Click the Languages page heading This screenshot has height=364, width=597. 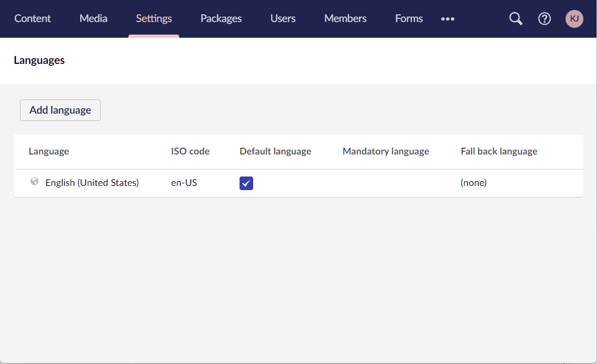[x=39, y=60]
